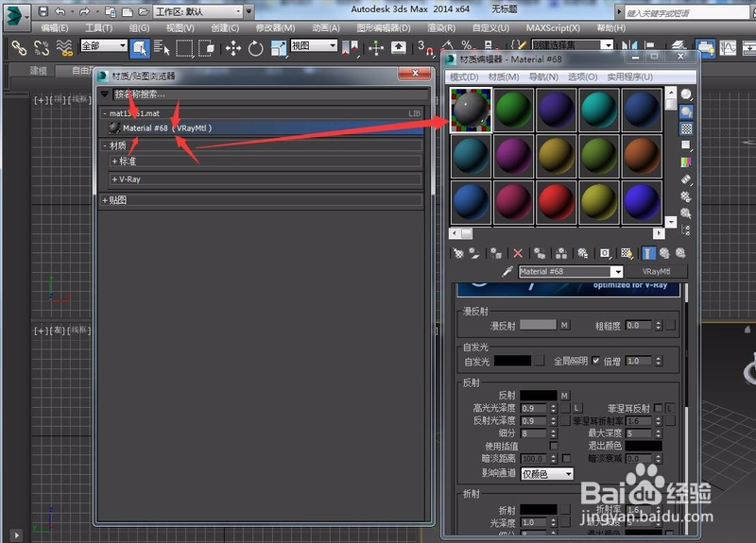
Task: Click the Sample Type sphere icon
Action: [686, 94]
